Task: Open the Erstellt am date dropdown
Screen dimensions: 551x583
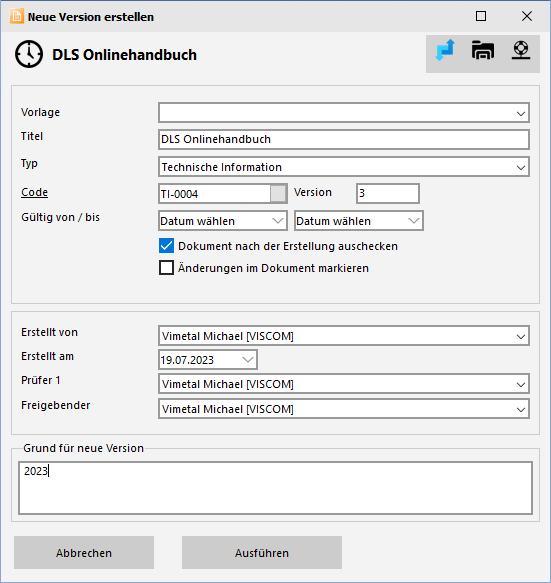Action: tap(248, 360)
